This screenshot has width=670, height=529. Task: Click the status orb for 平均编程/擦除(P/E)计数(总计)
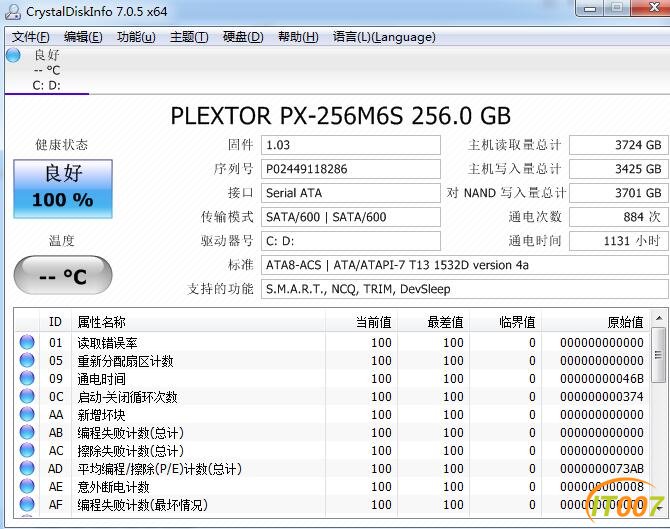tap(27, 468)
